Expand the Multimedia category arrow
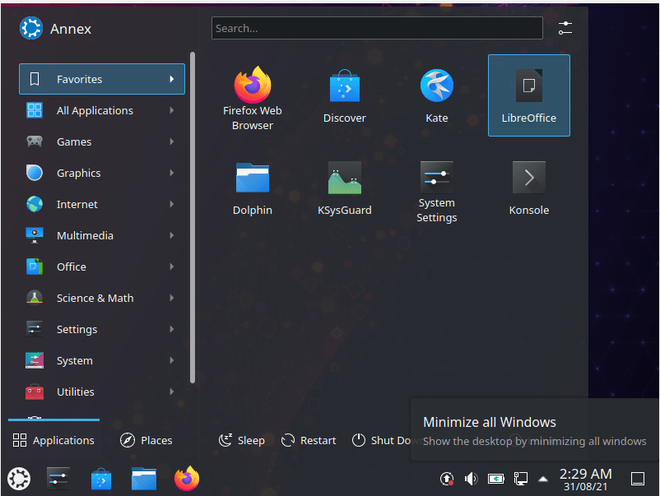Viewport: 660px width, 496px height. coord(172,235)
